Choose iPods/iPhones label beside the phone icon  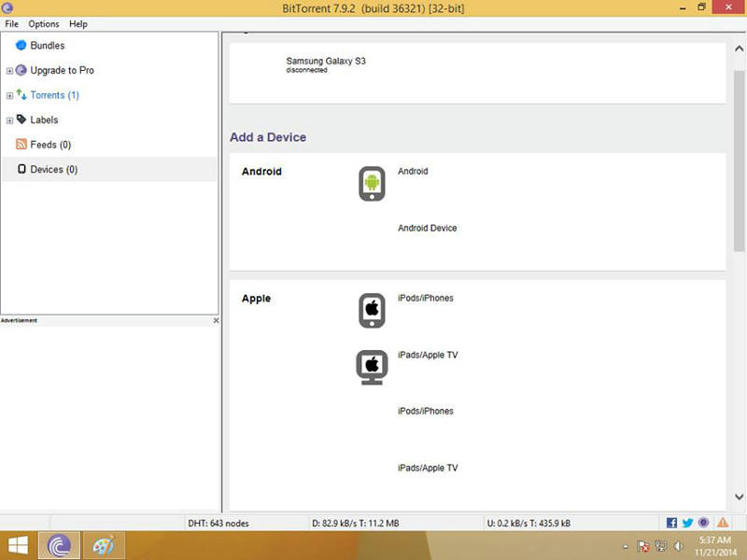click(x=426, y=298)
